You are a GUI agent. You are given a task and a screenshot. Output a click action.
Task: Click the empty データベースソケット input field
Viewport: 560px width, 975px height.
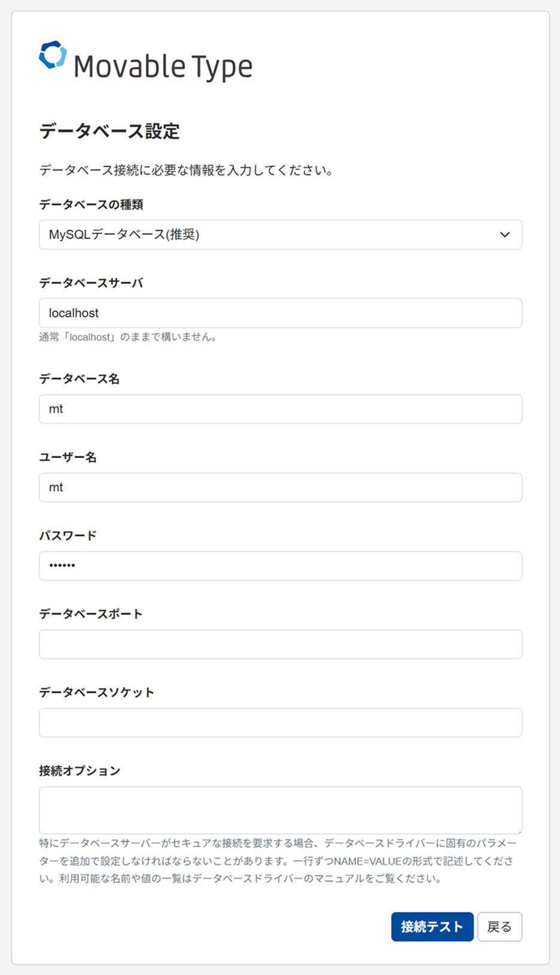pyautogui.click(x=280, y=723)
